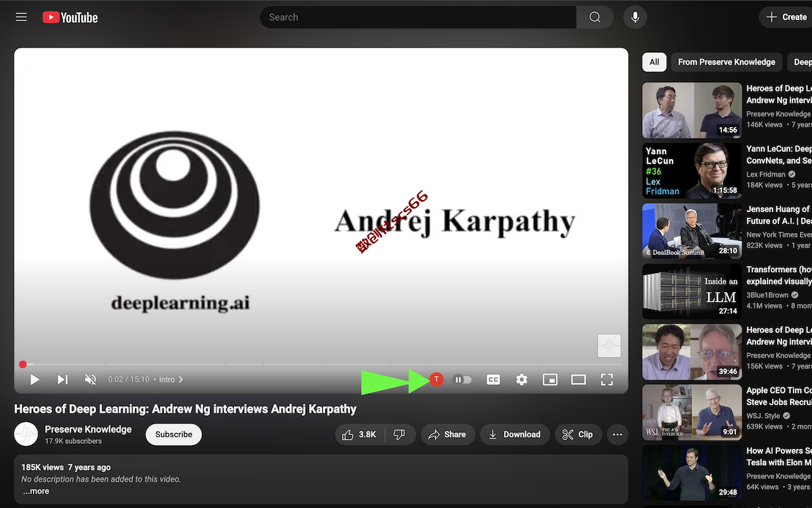Open the Inside an LLM Transformers thumbnail
This screenshot has width=812, height=508.
click(692, 291)
